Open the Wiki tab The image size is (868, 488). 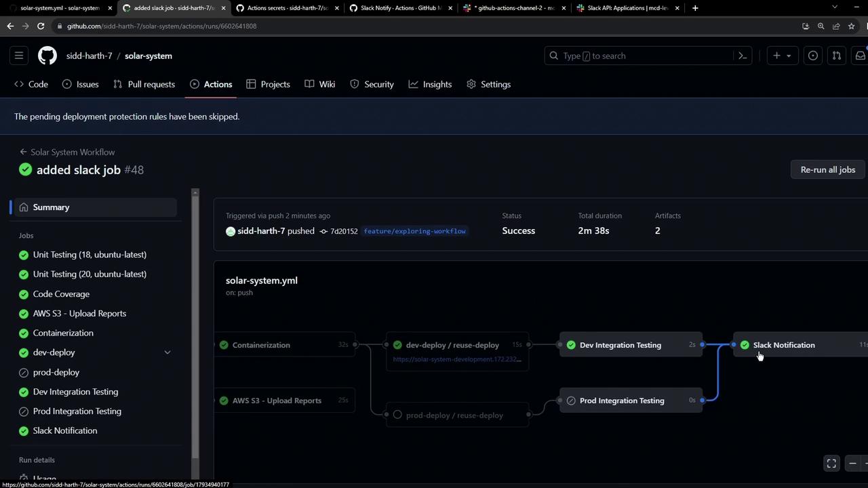click(319, 84)
